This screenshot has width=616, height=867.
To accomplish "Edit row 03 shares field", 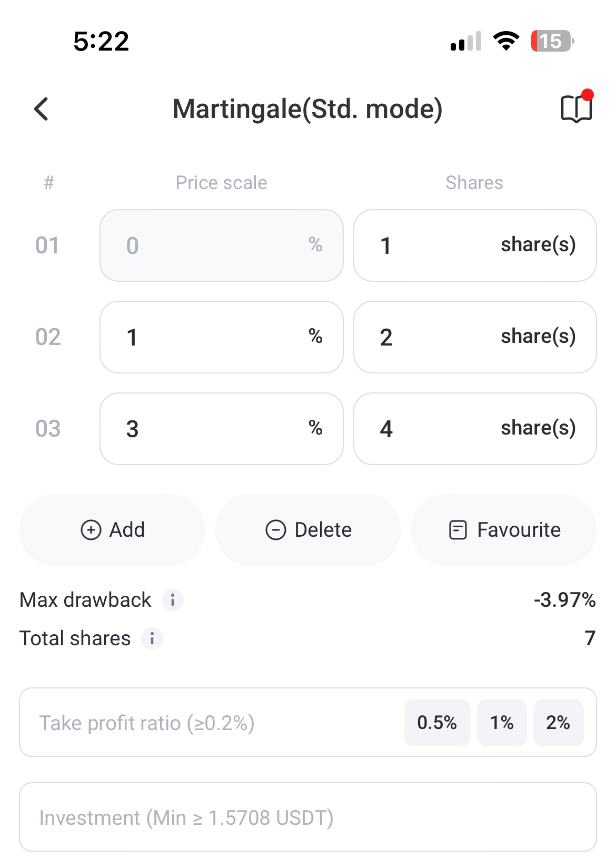I will tap(475, 429).
